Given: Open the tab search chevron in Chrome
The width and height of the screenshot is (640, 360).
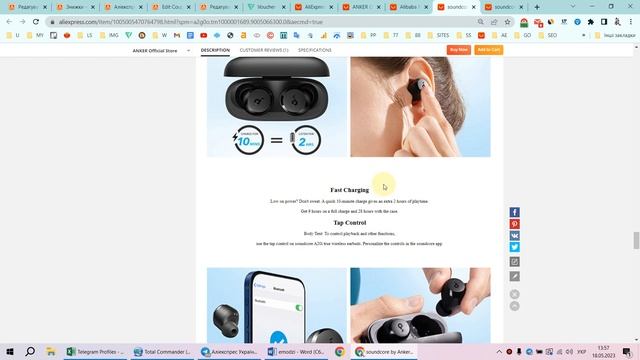Looking at the screenshot, I should (573, 7).
